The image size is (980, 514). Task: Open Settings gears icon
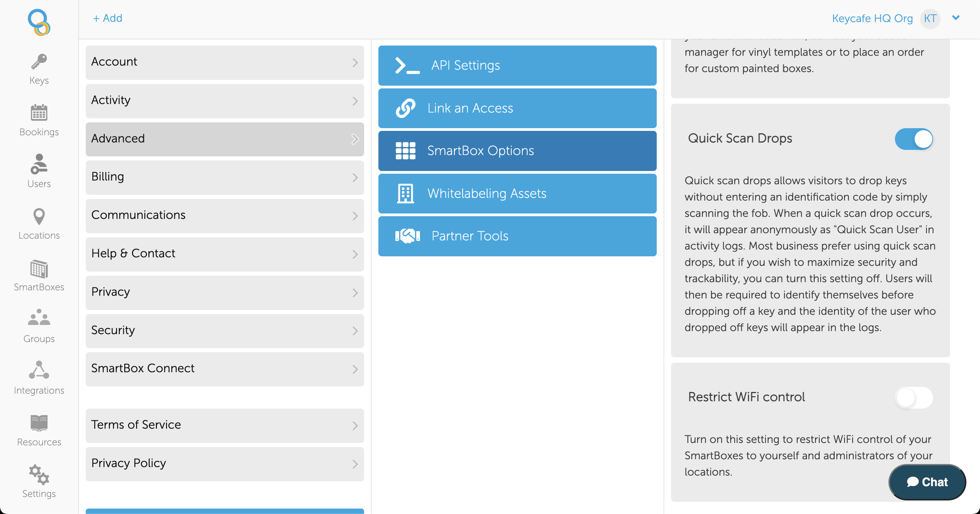[x=39, y=475]
